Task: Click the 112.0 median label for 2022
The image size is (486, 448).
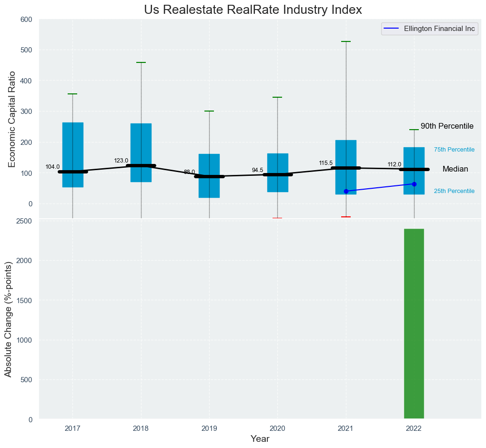Action: pos(394,164)
